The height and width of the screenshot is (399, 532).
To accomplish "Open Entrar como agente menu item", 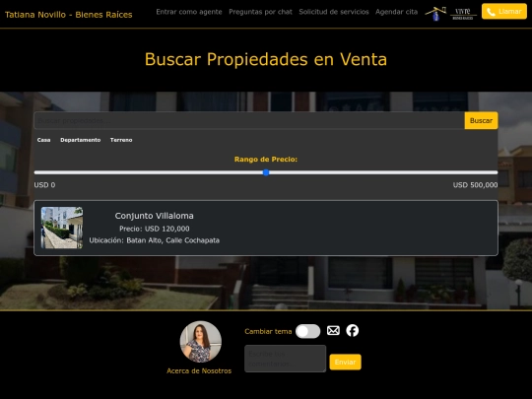I will pyautogui.click(x=189, y=12).
